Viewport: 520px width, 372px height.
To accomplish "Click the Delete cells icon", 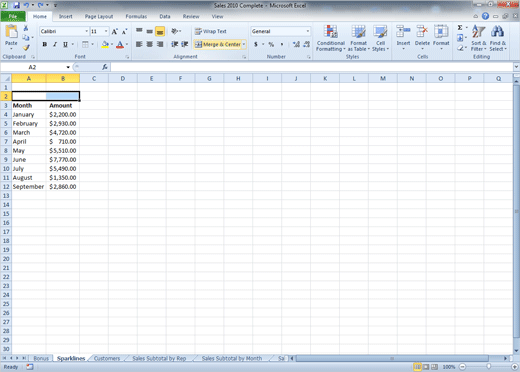I will 422,32.
